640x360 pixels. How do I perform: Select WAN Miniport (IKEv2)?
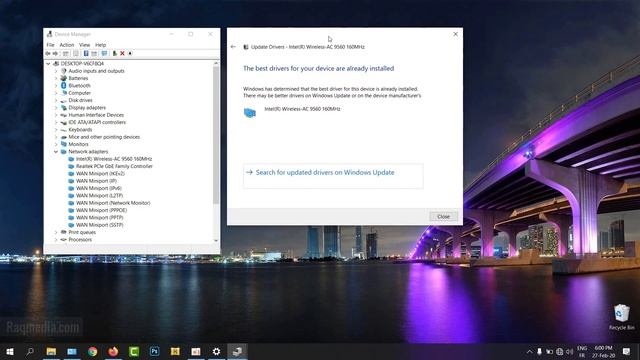(100, 174)
